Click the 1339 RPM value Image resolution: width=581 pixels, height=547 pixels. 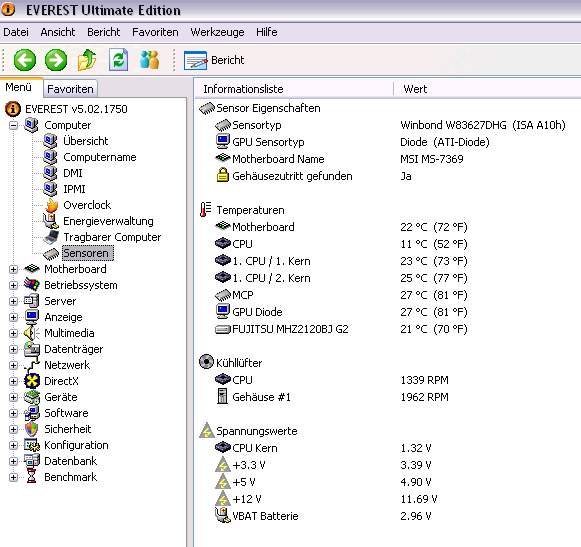[x=424, y=380]
